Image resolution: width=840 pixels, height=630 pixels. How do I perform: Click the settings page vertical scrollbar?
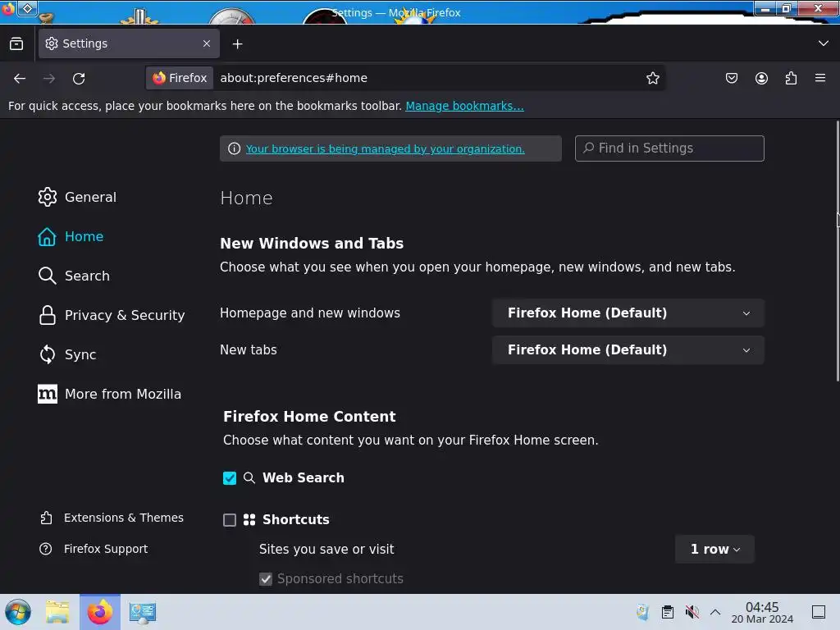point(838,252)
